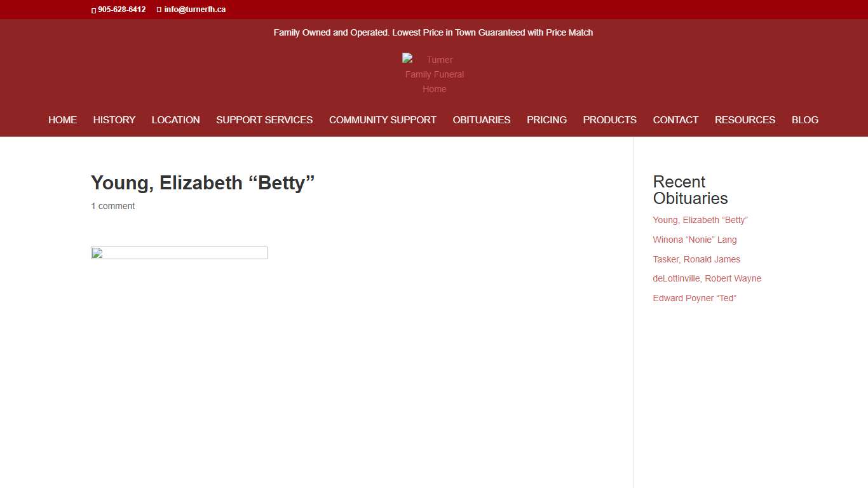Click the phone icon beside 905-628-6412
This screenshot has width=868, height=488.
93,10
